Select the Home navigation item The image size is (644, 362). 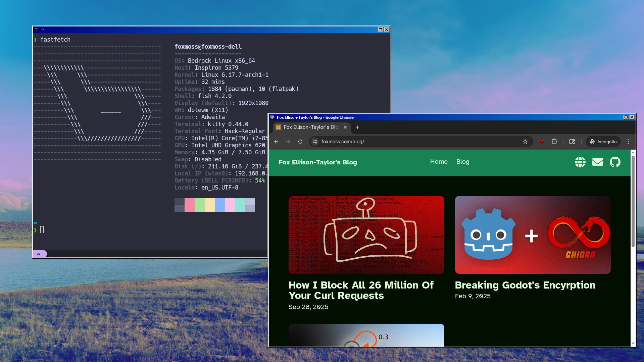click(x=439, y=162)
